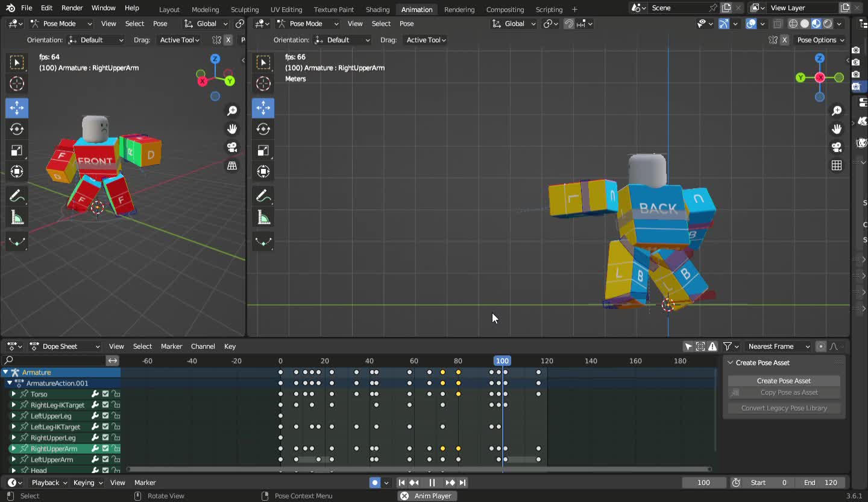Collapse the Create Pose Asset panel
This screenshot has height=502, width=868.
pos(731,363)
